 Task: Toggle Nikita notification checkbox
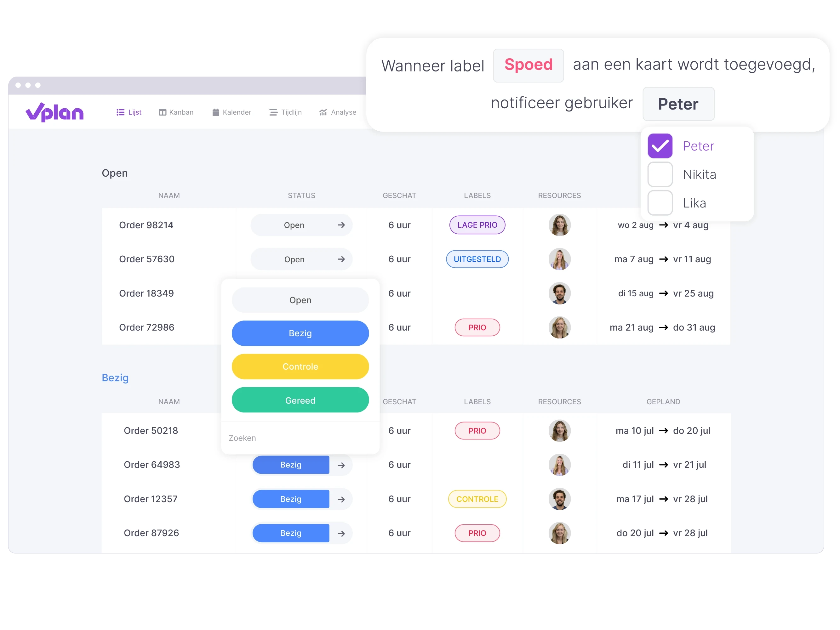661,174
